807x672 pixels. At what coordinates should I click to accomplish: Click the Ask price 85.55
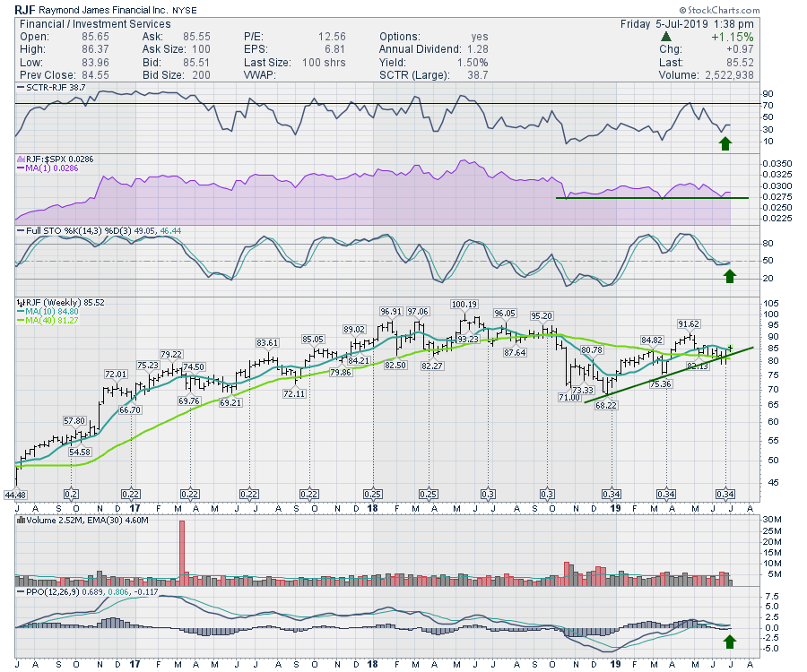click(x=196, y=37)
